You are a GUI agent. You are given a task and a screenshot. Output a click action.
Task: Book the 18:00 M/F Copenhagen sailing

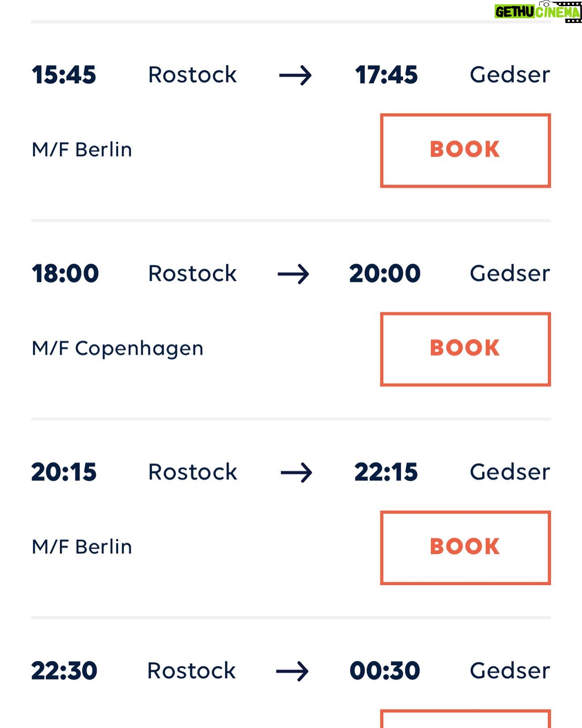[x=465, y=349]
